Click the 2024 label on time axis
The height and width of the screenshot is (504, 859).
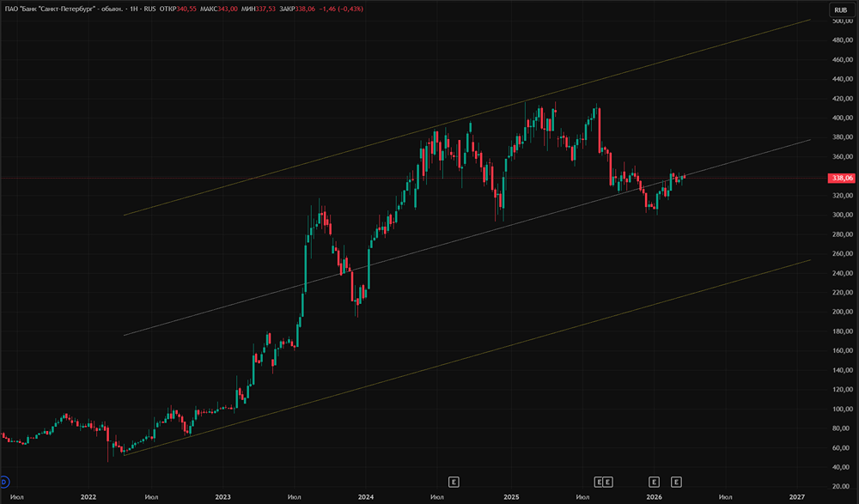(366, 497)
